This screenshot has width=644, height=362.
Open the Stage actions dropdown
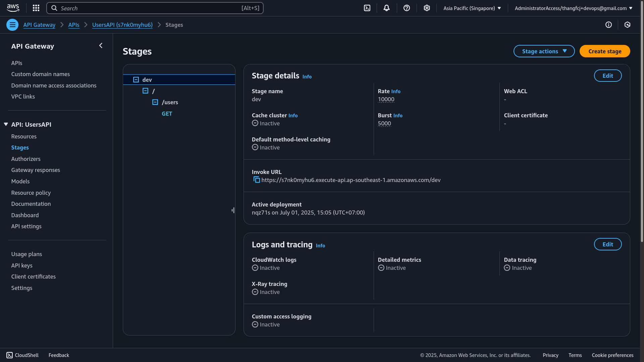click(x=544, y=51)
